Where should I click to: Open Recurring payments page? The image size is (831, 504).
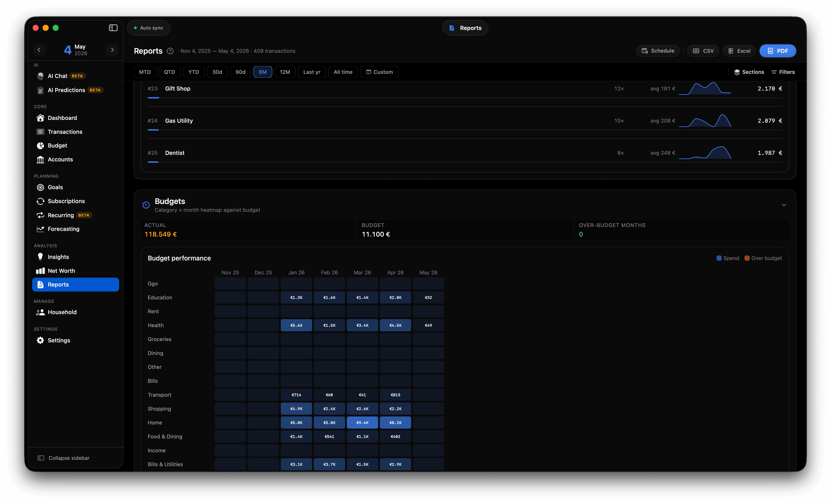[x=76, y=215]
